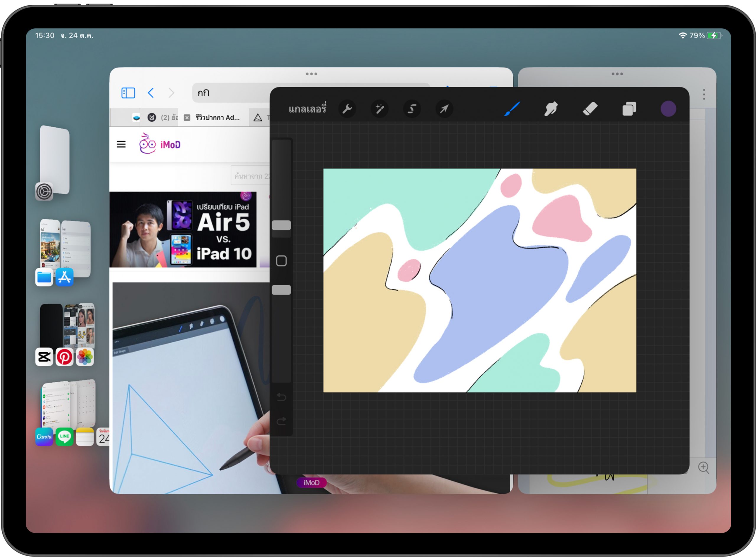Select the Selection S tool
The width and height of the screenshot is (756, 559).
click(x=412, y=109)
